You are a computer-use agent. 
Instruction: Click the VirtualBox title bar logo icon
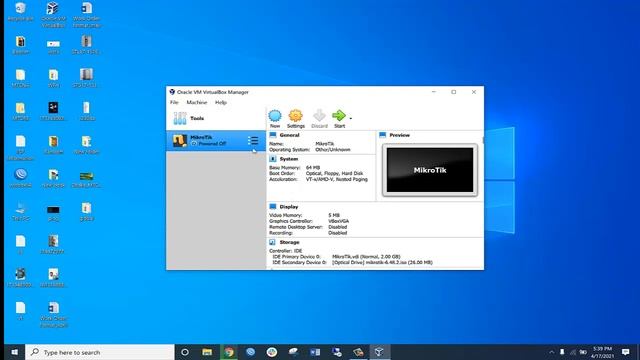click(172, 92)
